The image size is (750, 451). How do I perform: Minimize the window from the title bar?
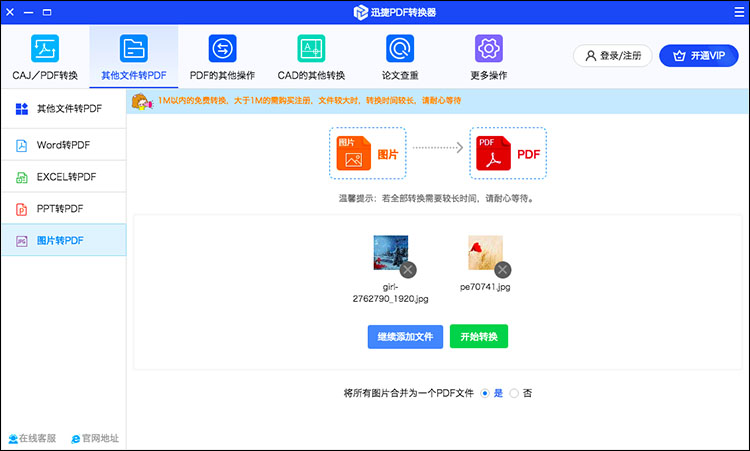tap(28, 12)
